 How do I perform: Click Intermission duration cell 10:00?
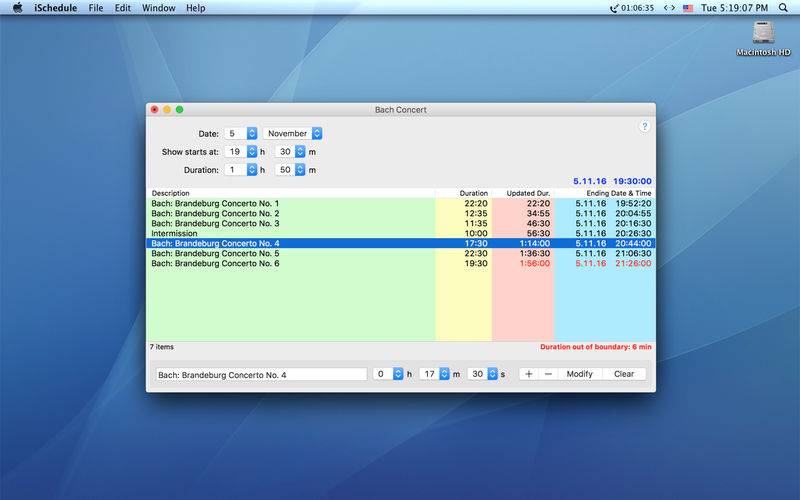pos(476,233)
